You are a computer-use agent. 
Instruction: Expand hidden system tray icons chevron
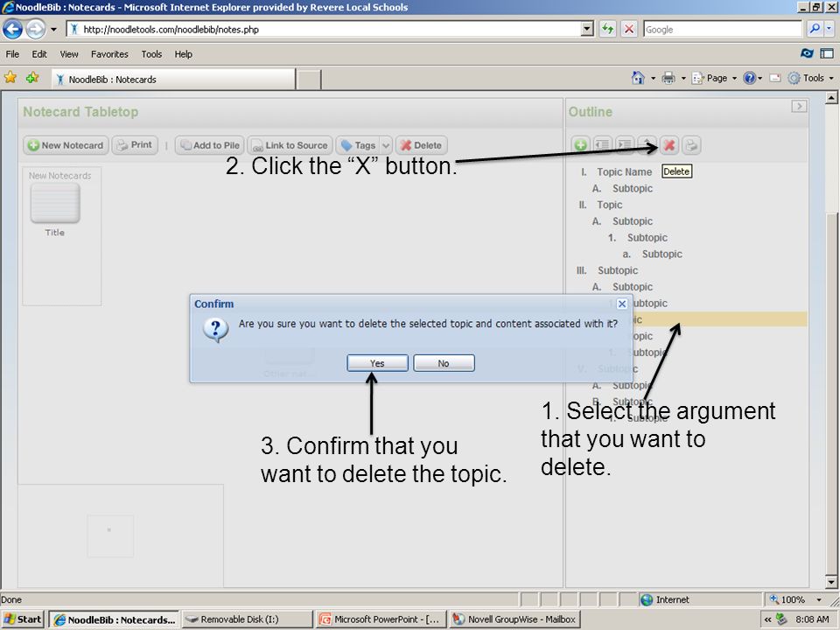pyautogui.click(x=767, y=619)
